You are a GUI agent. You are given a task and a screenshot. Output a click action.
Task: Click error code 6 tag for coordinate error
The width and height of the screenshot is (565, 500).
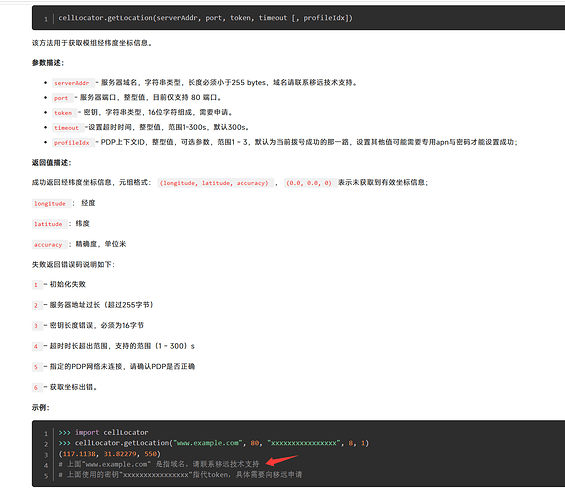(x=36, y=387)
